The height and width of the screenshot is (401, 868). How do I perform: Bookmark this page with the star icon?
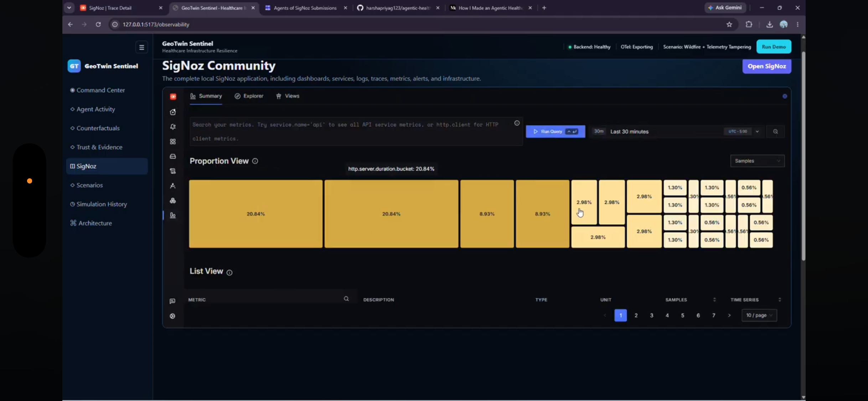[729, 24]
